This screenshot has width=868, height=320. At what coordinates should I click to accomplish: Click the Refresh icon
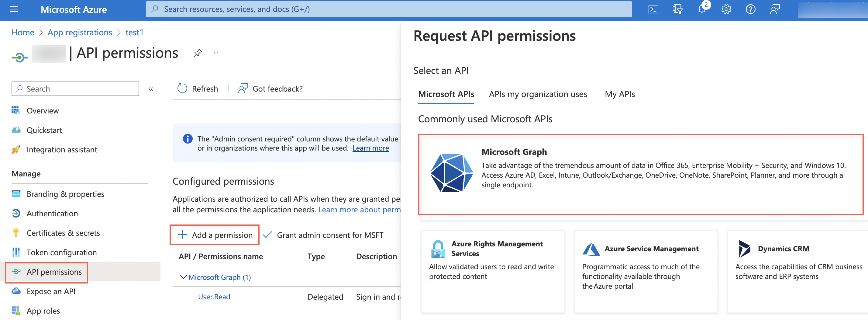[x=182, y=88]
